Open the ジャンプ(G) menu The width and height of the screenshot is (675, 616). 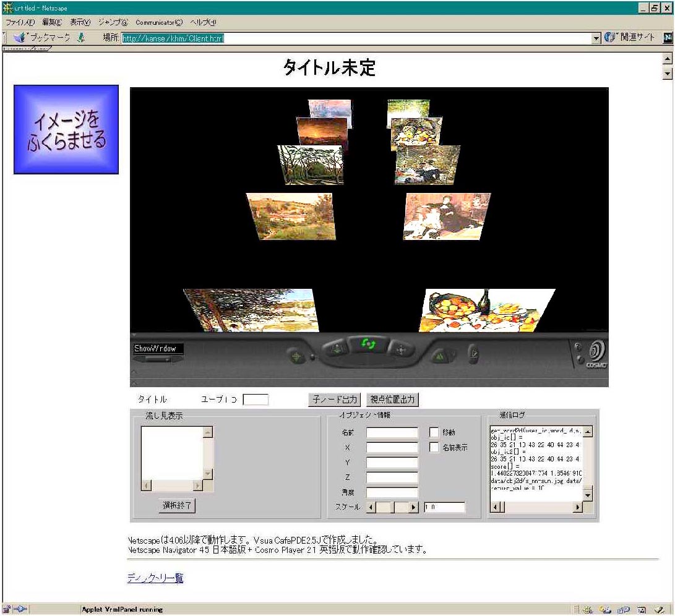113,22
